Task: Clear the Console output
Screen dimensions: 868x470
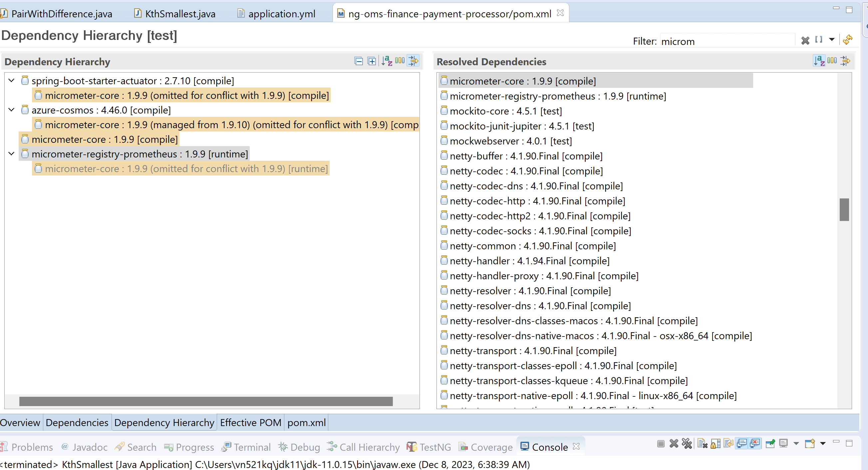Action: tap(703, 444)
